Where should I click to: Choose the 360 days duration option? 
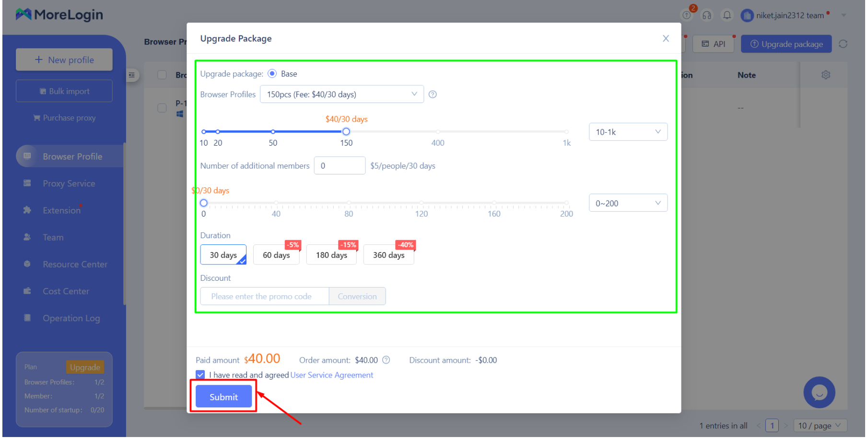pos(388,255)
